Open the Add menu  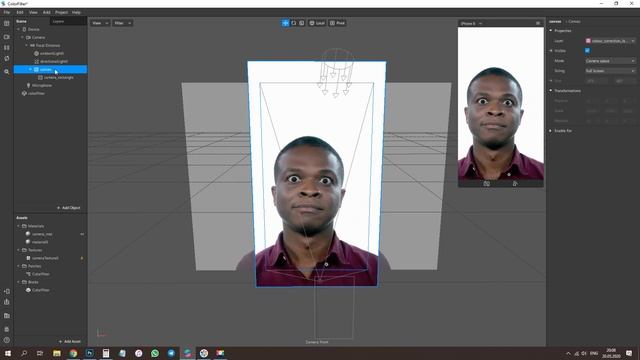47,12
